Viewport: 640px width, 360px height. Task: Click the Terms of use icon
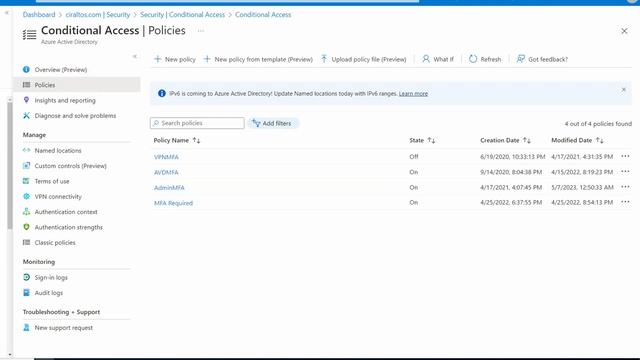click(x=27, y=181)
